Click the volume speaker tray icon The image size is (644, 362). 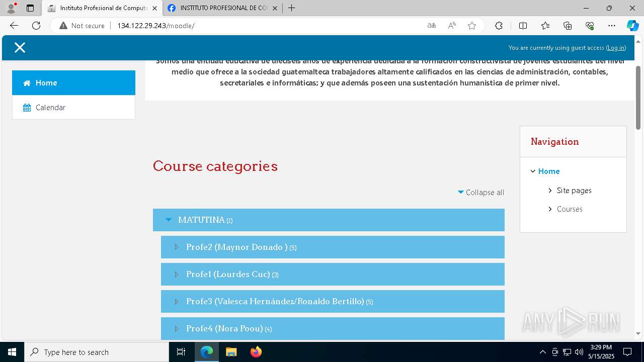579,352
